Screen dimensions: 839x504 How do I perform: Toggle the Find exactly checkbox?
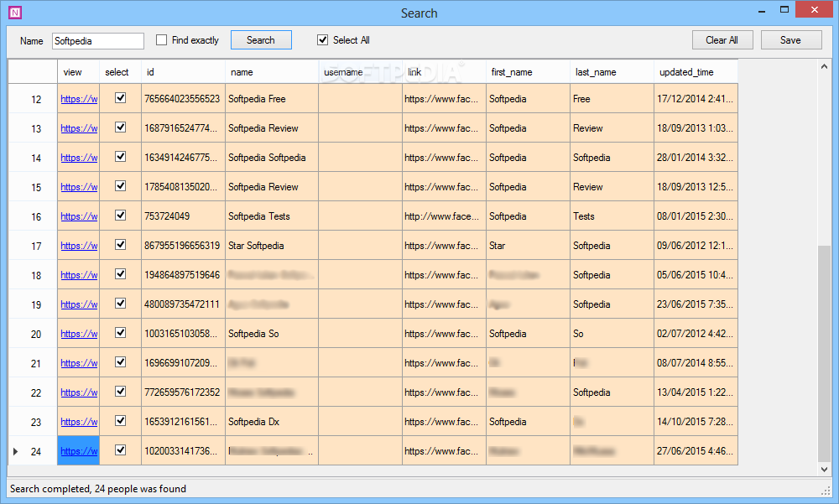pyautogui.click(x=161, y=40)
